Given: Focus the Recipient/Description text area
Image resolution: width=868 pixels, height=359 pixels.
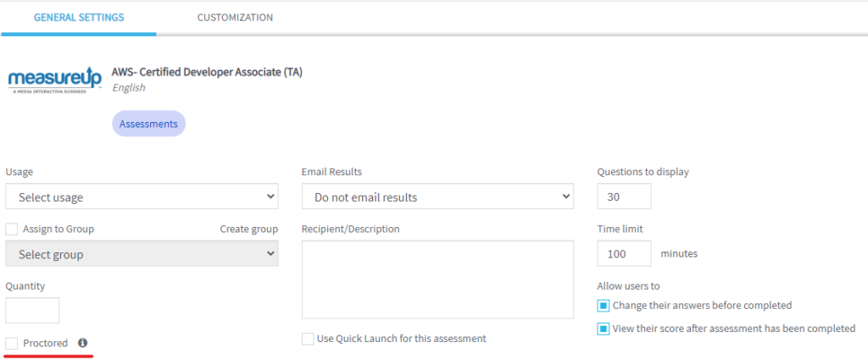Looking at the screenshot, I should point(438,280).
